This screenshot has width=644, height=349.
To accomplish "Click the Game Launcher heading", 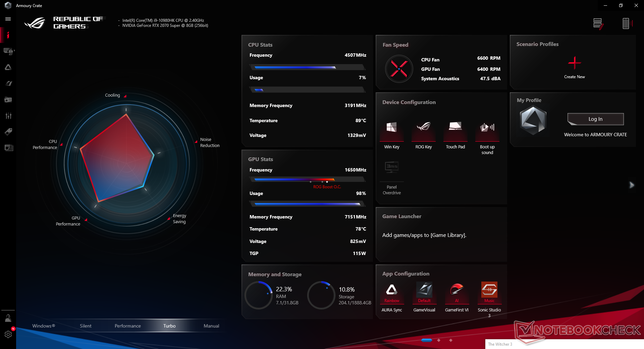I will point(402,216).
